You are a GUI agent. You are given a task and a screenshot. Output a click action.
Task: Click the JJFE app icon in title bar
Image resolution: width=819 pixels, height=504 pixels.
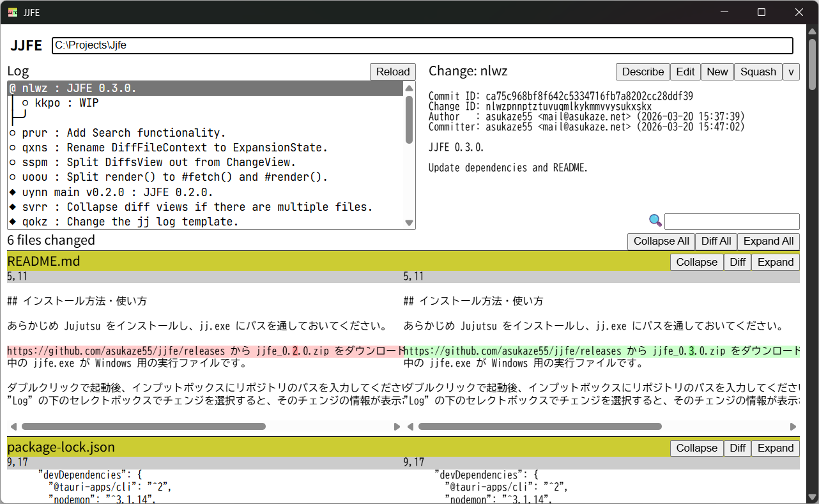12,12
